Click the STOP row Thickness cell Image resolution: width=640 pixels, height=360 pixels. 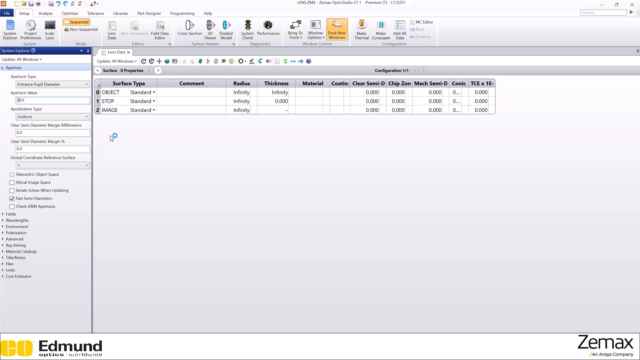276,101
